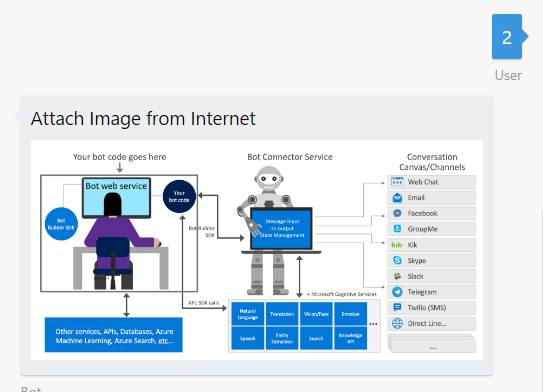Click the Facebook Messenger channel icon
The height and width of the screenshot is (392, 543).
pyautogui.click(x=397, y=213)
